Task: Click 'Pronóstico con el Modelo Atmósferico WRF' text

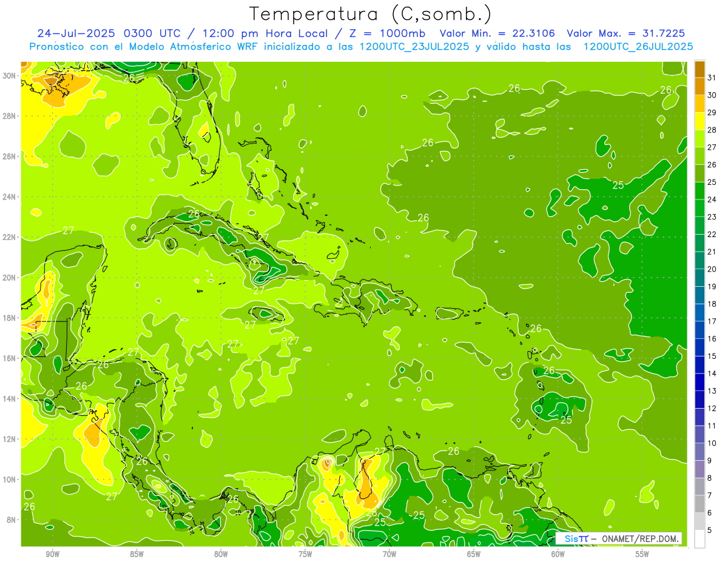Action: 145,47
